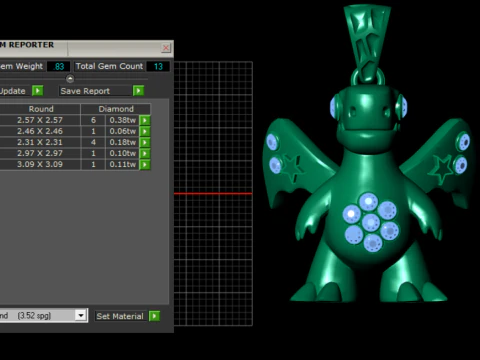Click the green arrow for the 0.38tw row
This screenshot has height=360, width=480.
pyautogui.click(x=145, y=120)
